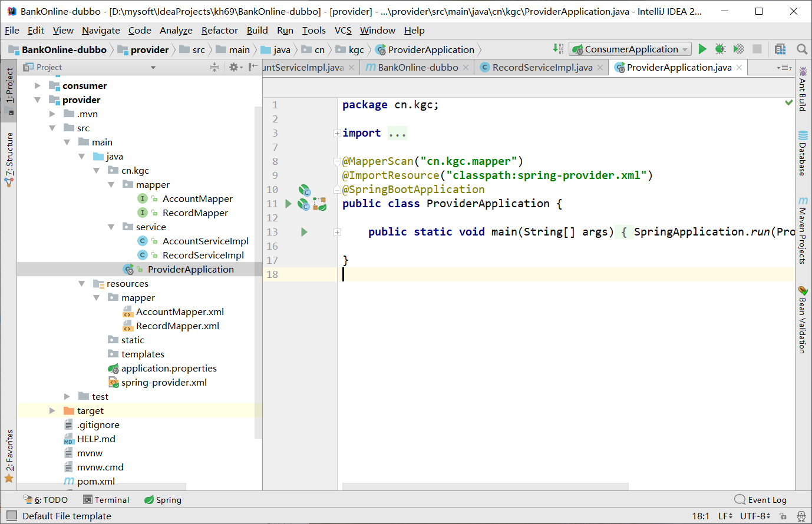This screenshot has height=524, width=812.
Task: Click tool windows toggle icon in status bar
Action: click(12, 516)
